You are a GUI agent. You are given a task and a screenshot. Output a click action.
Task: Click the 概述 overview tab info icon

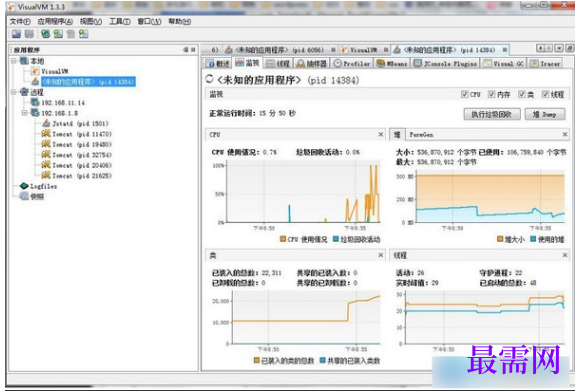(x=210, y=64)
